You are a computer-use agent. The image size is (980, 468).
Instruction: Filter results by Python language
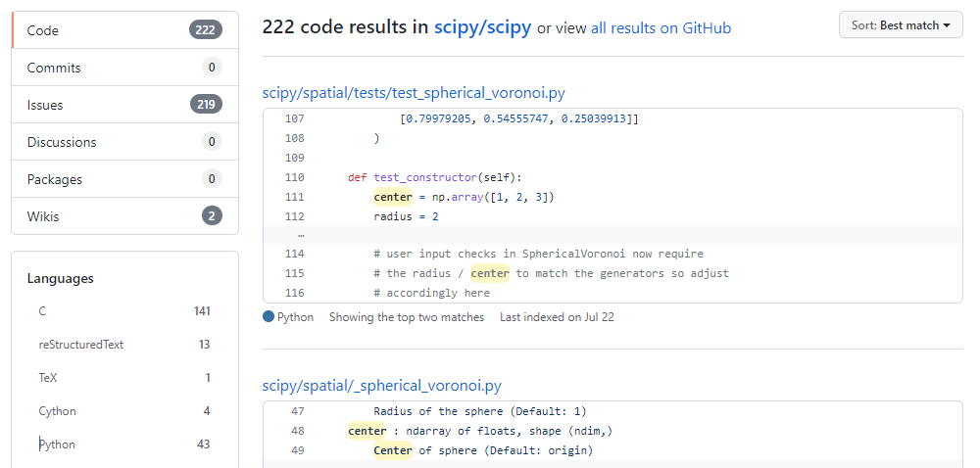point(124,445)
